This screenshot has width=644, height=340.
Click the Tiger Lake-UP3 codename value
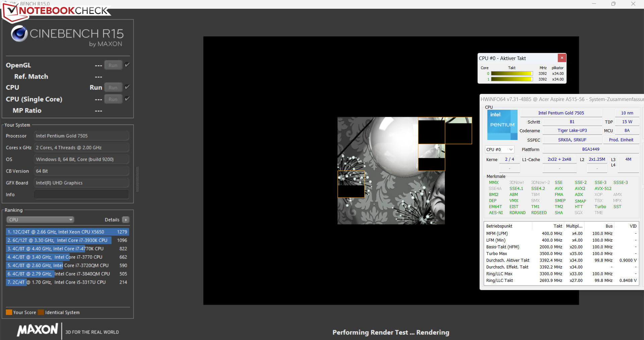pos(572,131)
